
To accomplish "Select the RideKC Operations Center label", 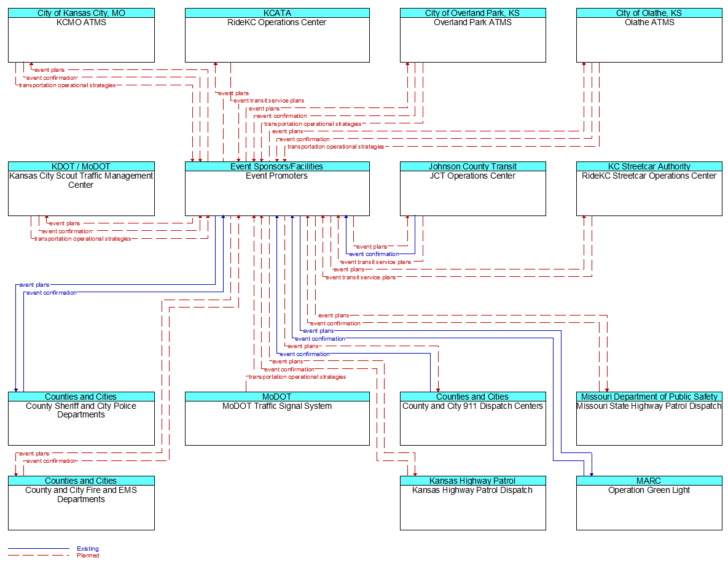I will [276, 22].
